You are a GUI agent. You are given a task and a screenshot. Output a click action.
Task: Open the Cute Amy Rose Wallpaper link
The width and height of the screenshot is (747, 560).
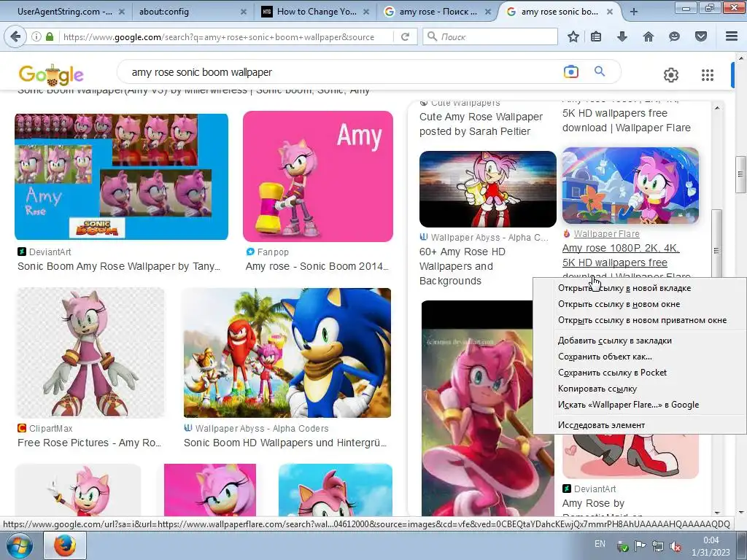[x=481, y=124]
